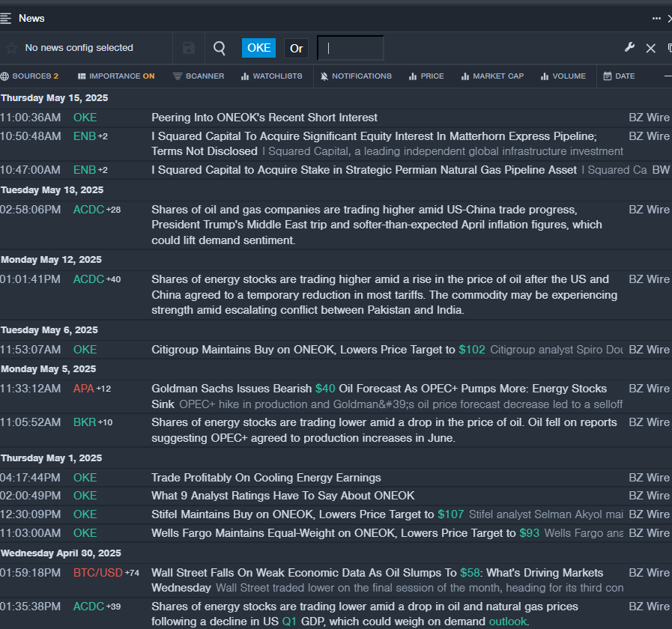Toggle the Notifications bell setting

[x=356, y=76]
